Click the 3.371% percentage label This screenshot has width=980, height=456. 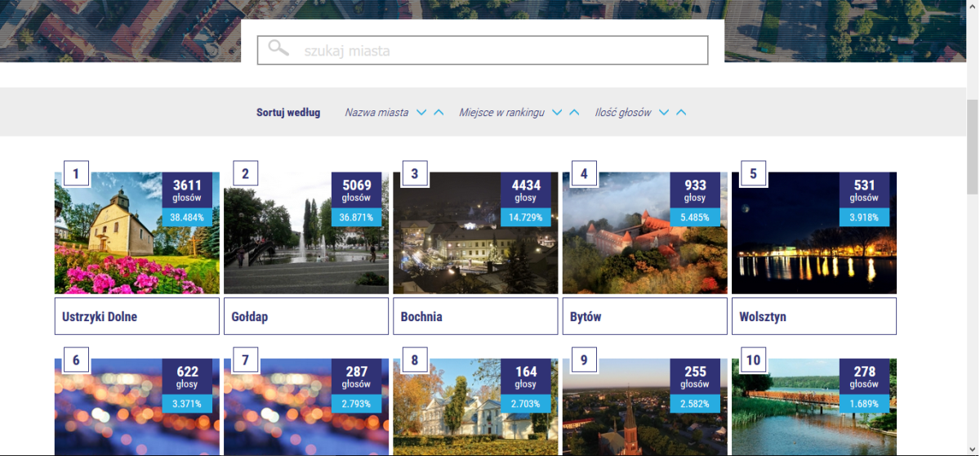187,404
